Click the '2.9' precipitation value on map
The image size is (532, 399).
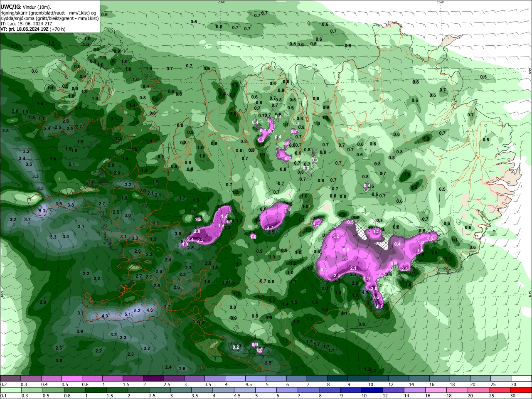(80, 331)
